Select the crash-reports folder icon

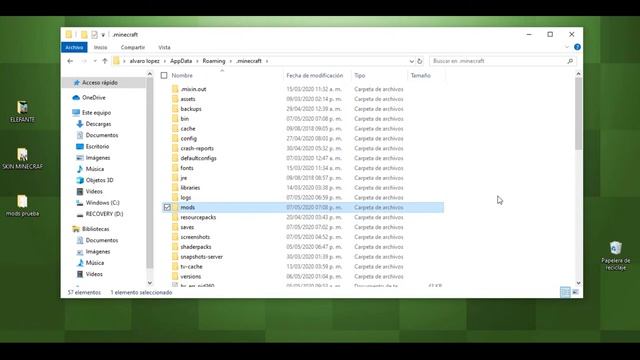click(175, 148)
